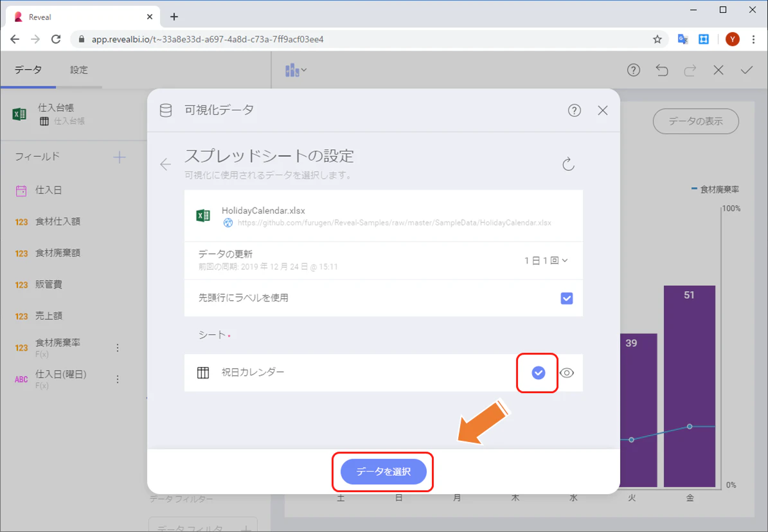Open the Chrome profile avatar
Image resolution: width=768 pixels, height=532 pixels.
(x=732, y=39)
